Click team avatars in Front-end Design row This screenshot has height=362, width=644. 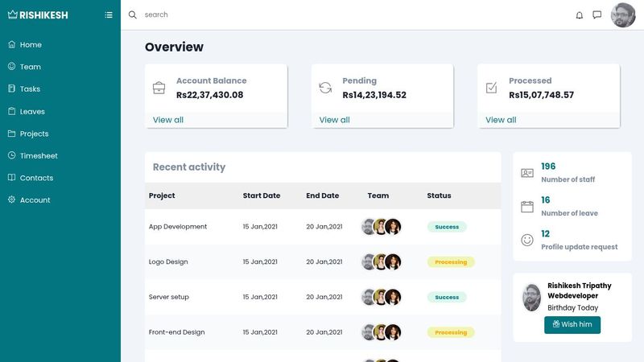pos(381,332)
